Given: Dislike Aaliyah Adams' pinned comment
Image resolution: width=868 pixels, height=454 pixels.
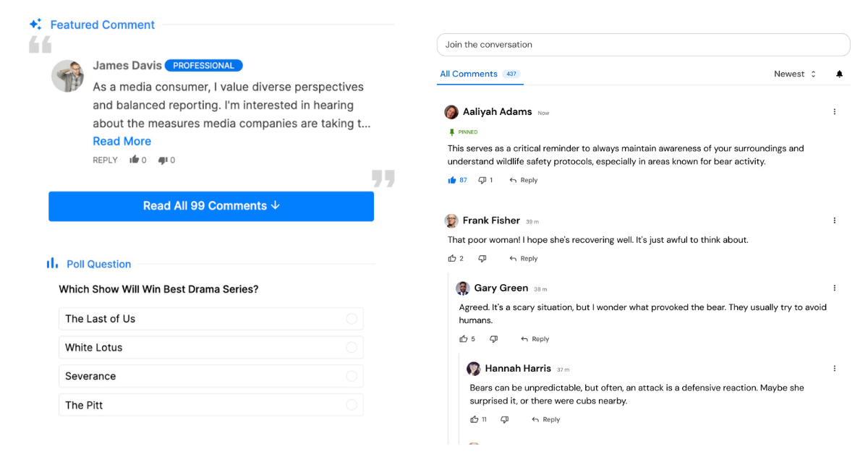Looking at the screenshot, I should click(482, 180).
